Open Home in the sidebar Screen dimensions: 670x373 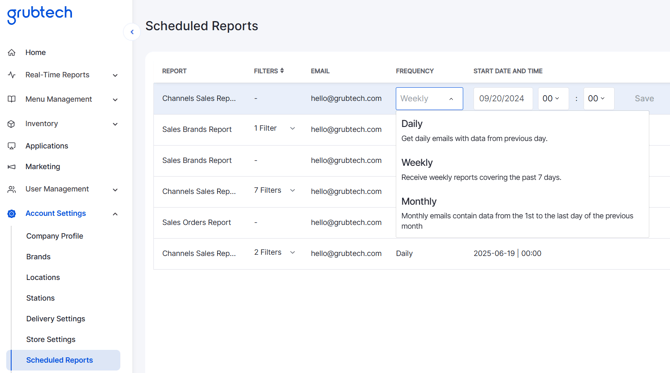[x=35, y=53]
